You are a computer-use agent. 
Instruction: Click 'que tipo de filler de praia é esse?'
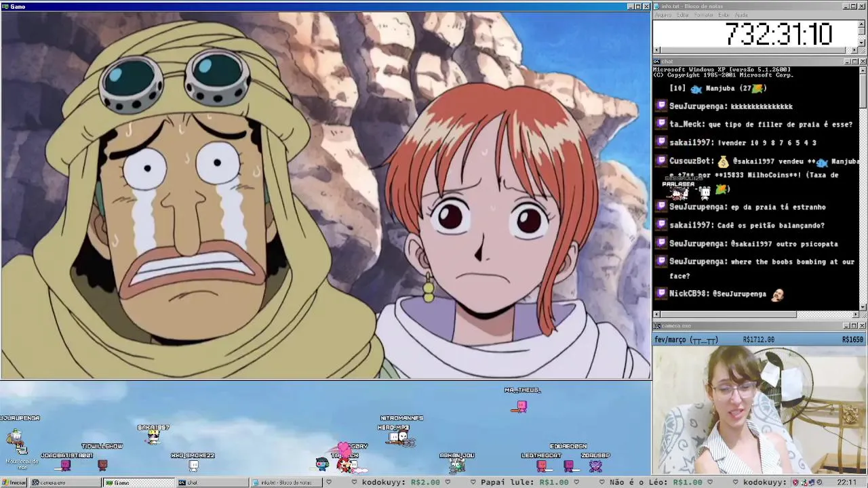[x=781, y=125]
